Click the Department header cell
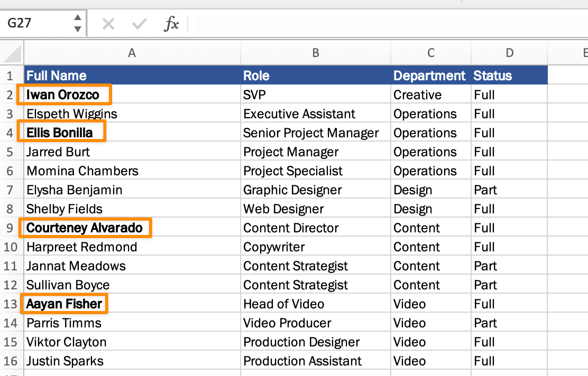The width and height of the screenshot is (588, 376). 430,76
